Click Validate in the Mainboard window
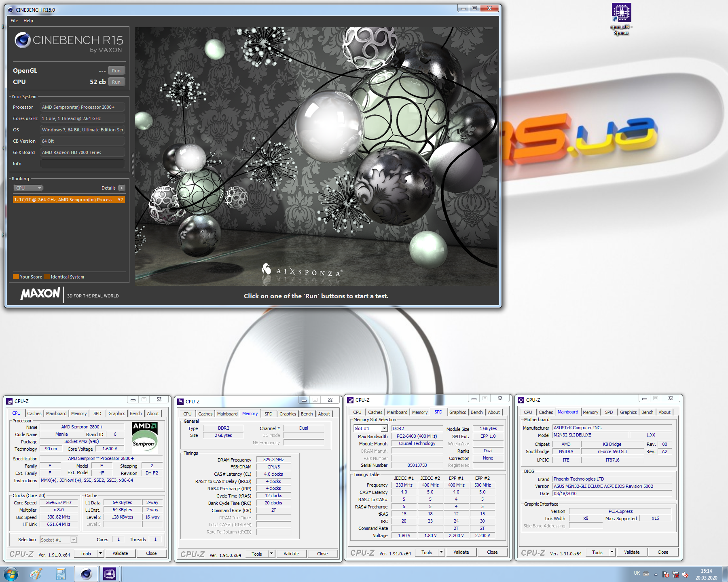728x582 pixels. pyautogui.click(x=632, y=552)
